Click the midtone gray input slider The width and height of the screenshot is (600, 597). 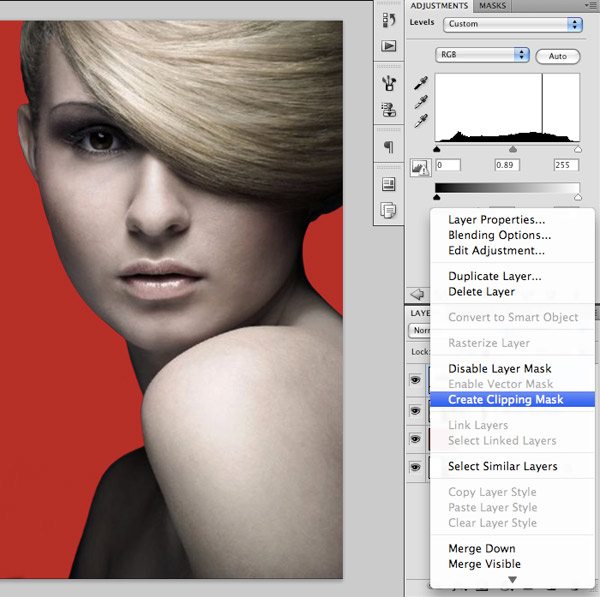[x=513, y=149]
